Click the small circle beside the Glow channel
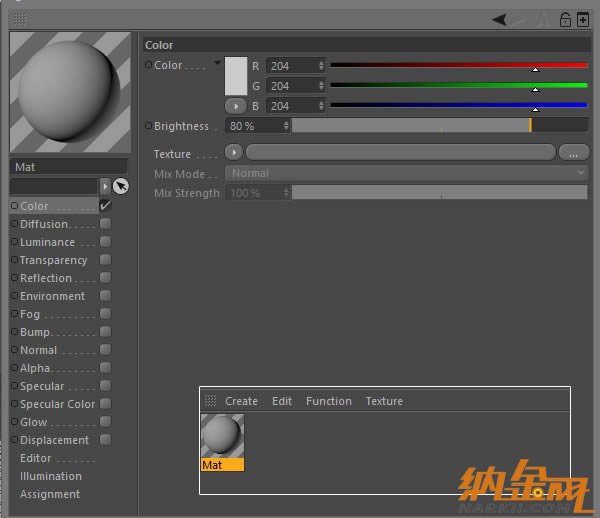The height and width of the screenshot is (518, 600). [15, 421]
